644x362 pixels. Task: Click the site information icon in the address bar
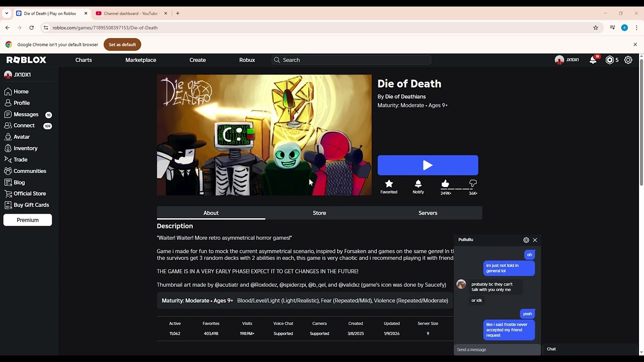pos(46,28)
